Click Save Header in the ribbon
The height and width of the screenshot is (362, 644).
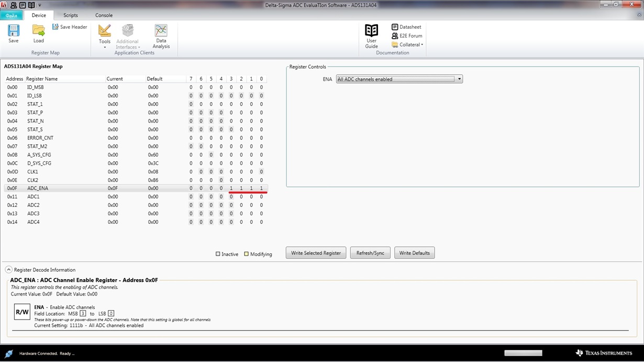coord(70,27)
